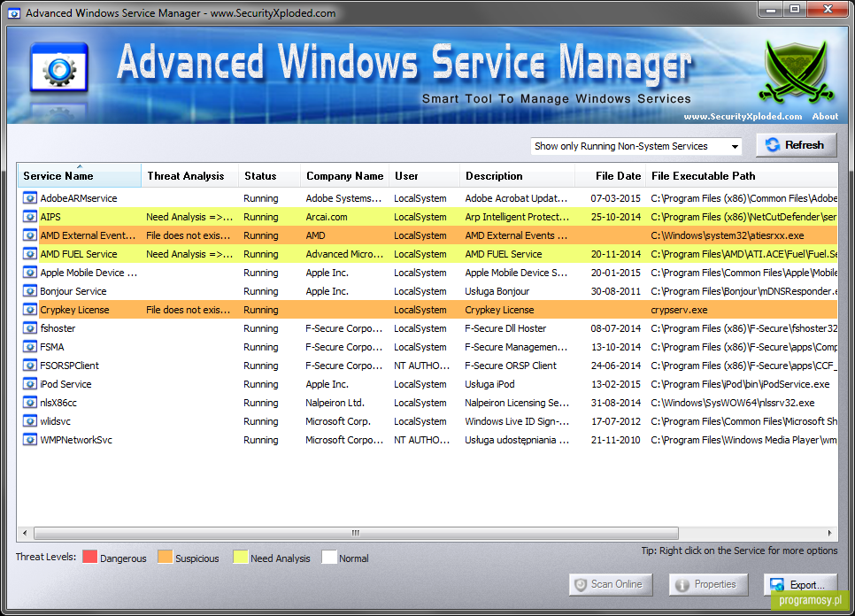The width and height of the screenshot is (855, 616).
Task: Click the nlsX86cc row icon
Action: pos(29,403)
